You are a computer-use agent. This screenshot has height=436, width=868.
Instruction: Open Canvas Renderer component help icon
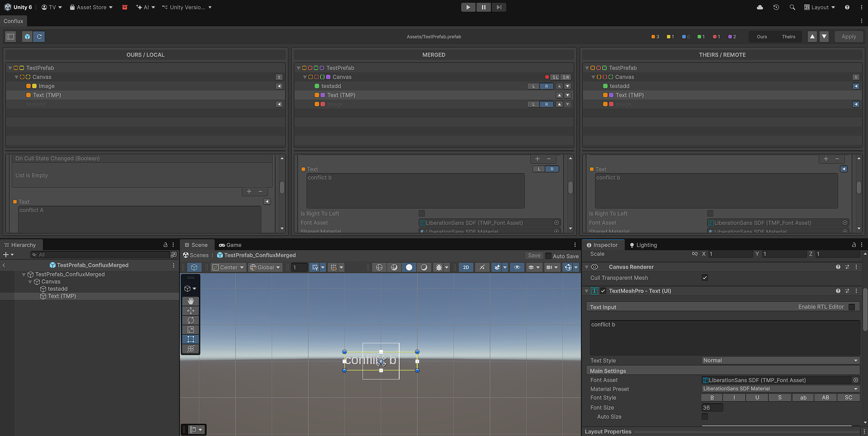pyautogui.click(x=838, y=267)
